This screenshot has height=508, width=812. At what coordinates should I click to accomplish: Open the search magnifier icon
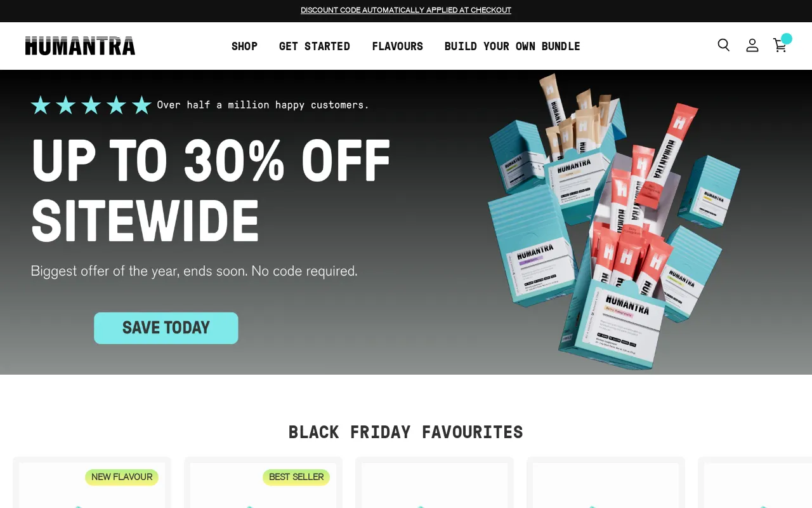(x=724, y=45)
